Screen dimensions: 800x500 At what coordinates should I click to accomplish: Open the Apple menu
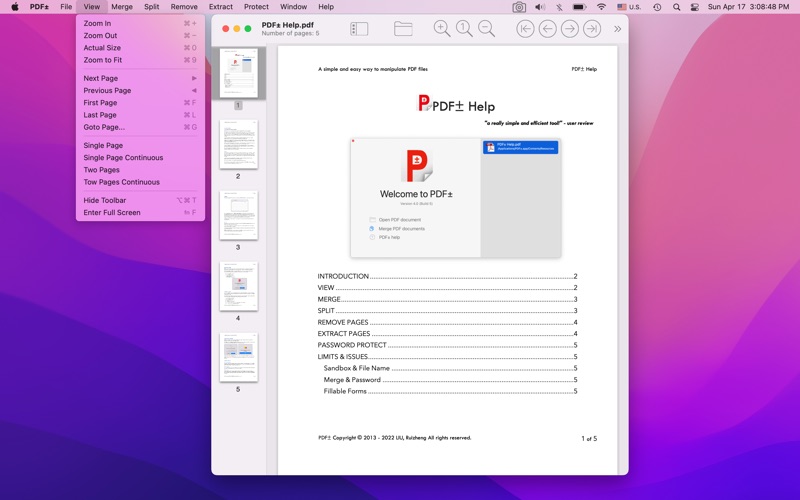(x=15, y=7)
